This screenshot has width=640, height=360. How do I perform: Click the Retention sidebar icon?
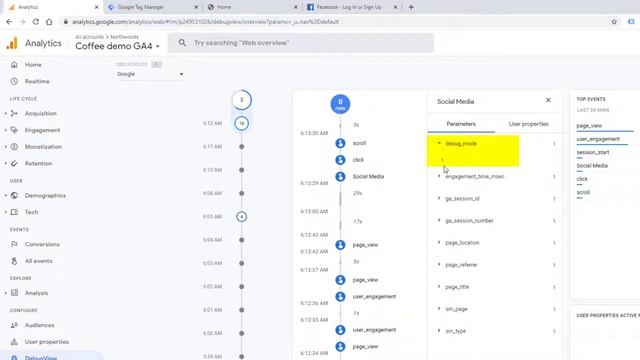pyautogui.click(x=14, y=163)
